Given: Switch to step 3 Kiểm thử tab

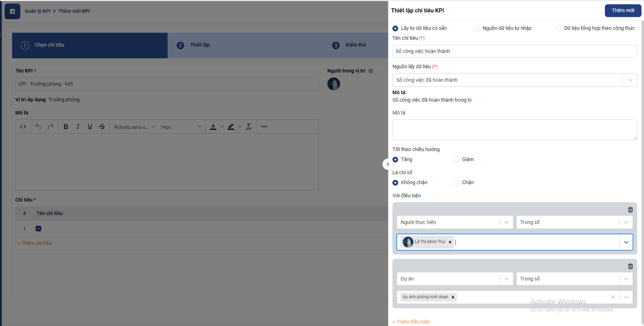Looking at the screenshot, I should click(355, 45).
